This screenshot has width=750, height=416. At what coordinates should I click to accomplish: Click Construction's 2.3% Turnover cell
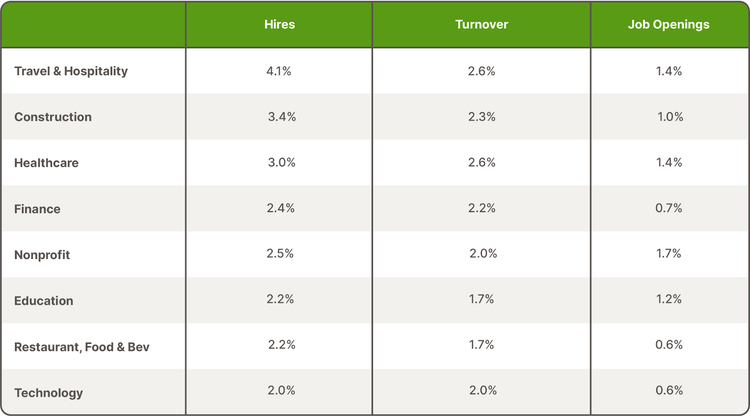[481, 117]
